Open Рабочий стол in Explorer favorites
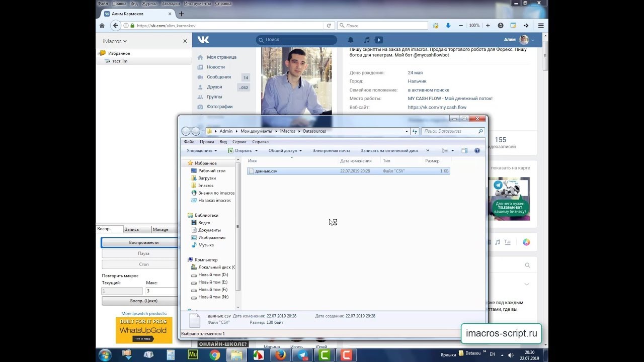 211,171
